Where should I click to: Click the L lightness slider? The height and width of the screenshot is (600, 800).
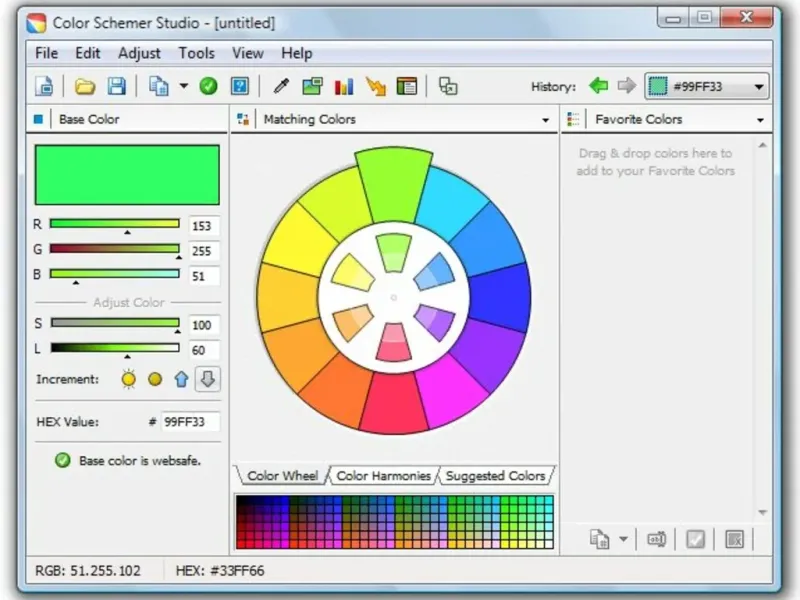(x=115, y=348)
